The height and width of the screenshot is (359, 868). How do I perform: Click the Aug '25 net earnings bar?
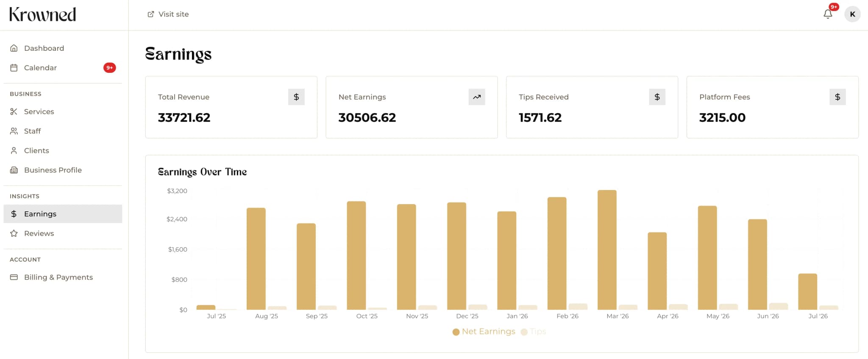pyautogui.click(x=256, y=259)
